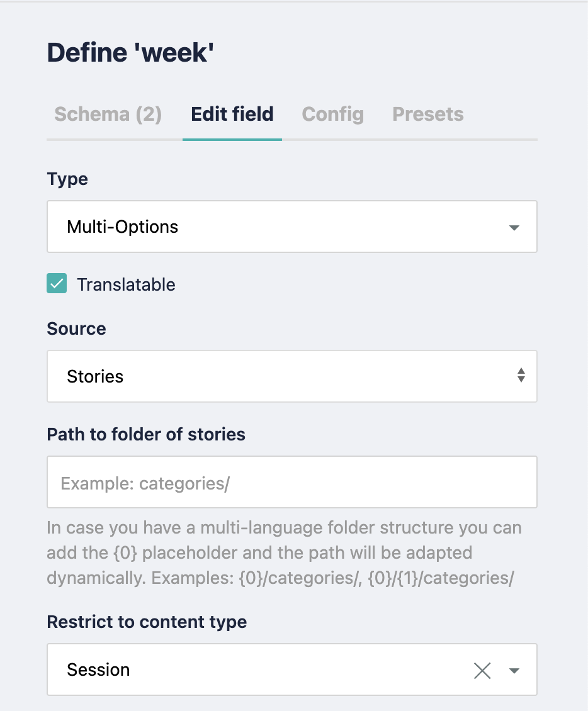This screenshot has width=588, height=711.
Task: Click the Session label in the restriction field
Action: [98, 670]
